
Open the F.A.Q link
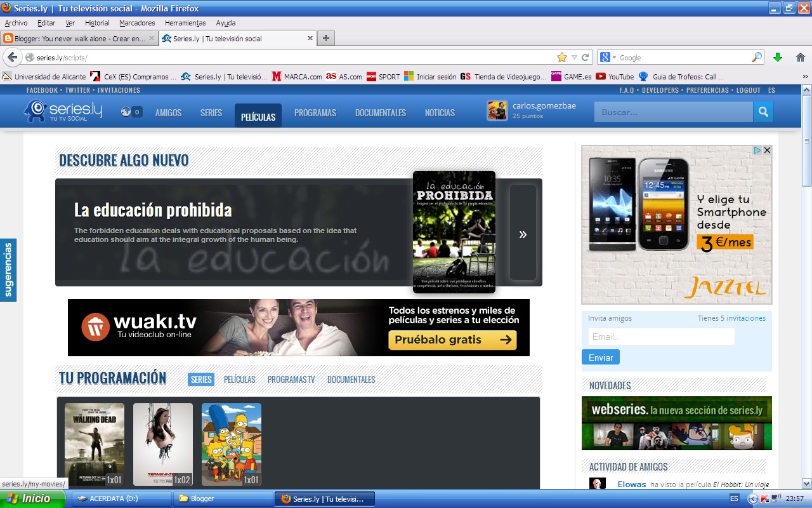(627, 90)
